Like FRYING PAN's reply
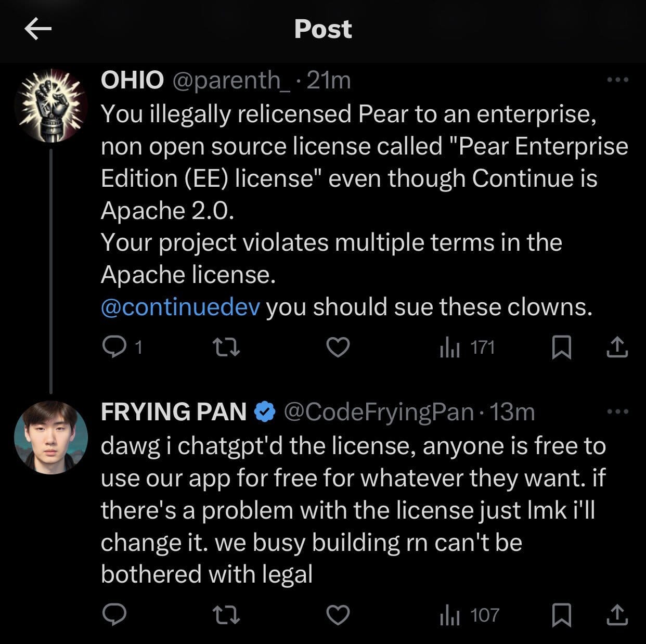This screenshot has width=646, height=644. [x=338, y=615]
